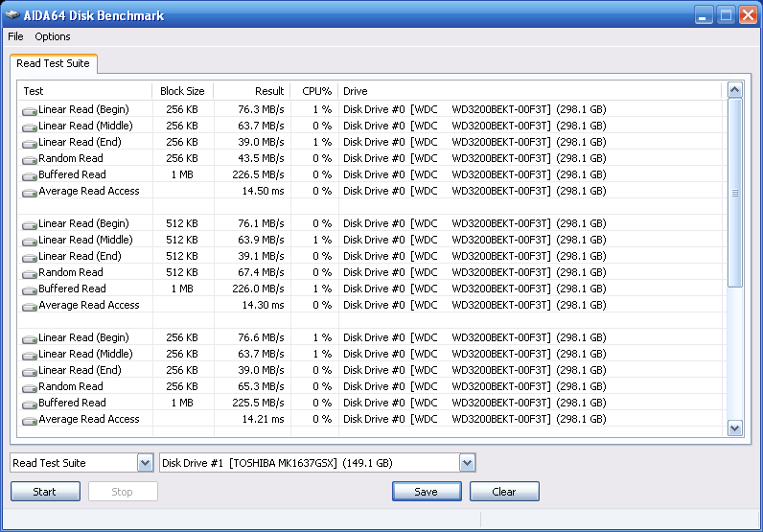Click disk icon for Random Read 43.5 MB/s row
This screenshot has height=532, width=763.
(30, 159)
